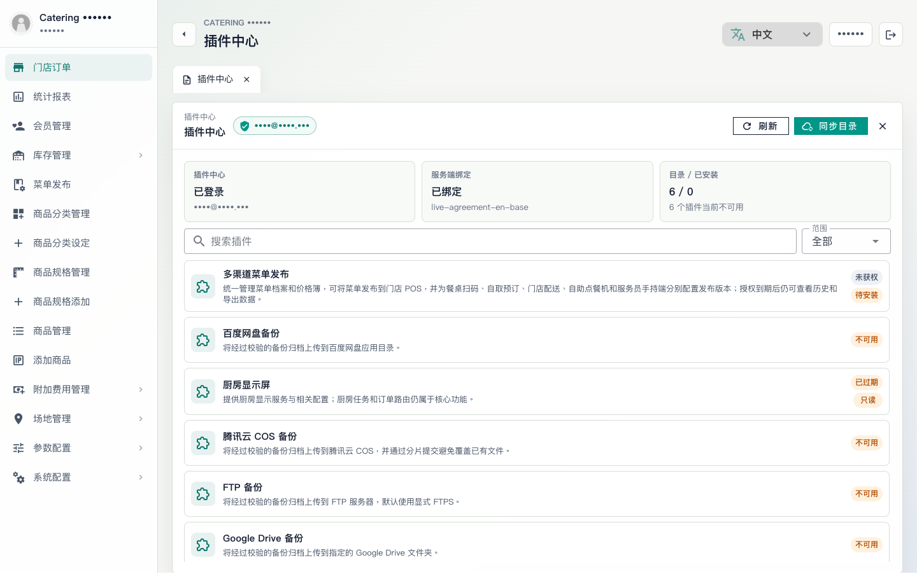The image size is (917, 588).
Task: Click the 场地管理 location pin icon
Action: 18,419
